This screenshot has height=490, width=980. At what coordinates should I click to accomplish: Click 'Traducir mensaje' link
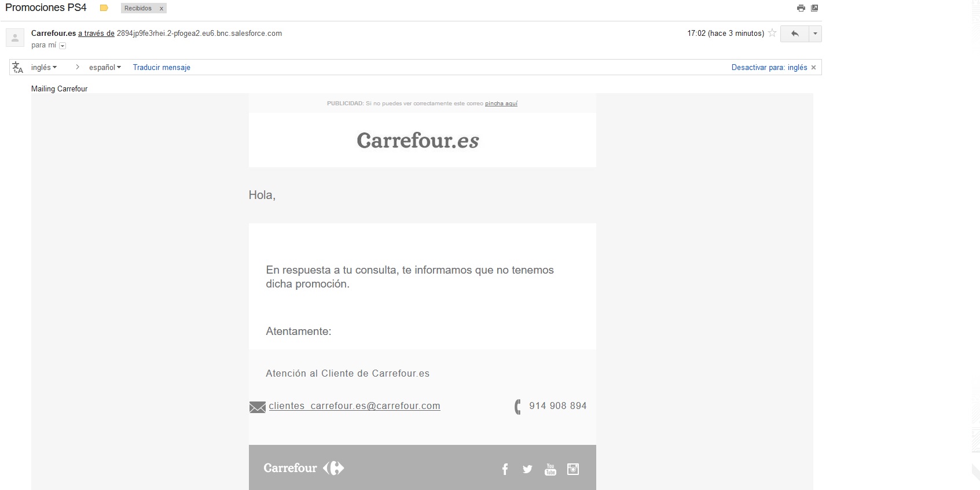tap(162, 68)
